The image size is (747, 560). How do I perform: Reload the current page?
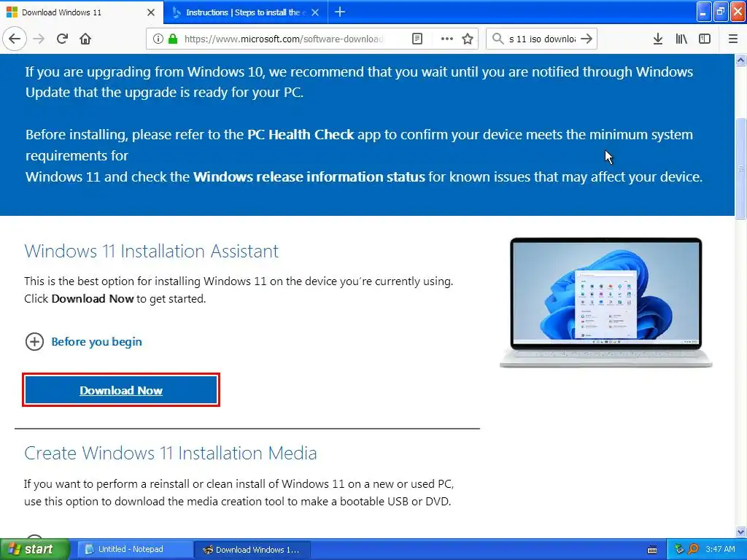[62, 39]
